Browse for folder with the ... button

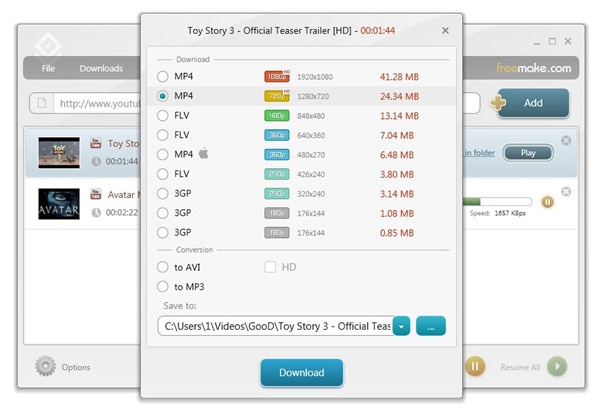(x=431, y=326)
